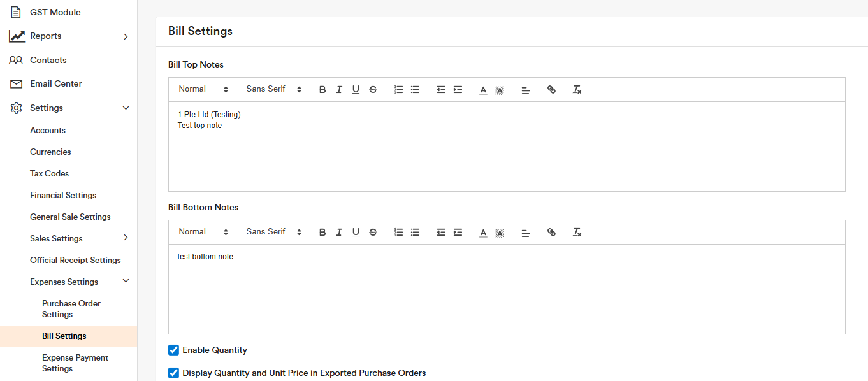Open GST Module from sidebar

pyautogui.click(x=55, y=12)
